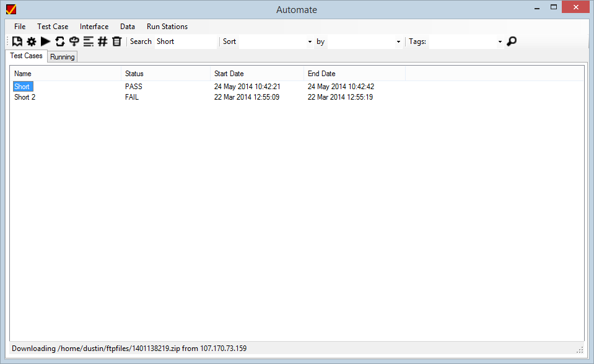
Task: Click the new test case bookmark icon
Action: pos(17,41)
